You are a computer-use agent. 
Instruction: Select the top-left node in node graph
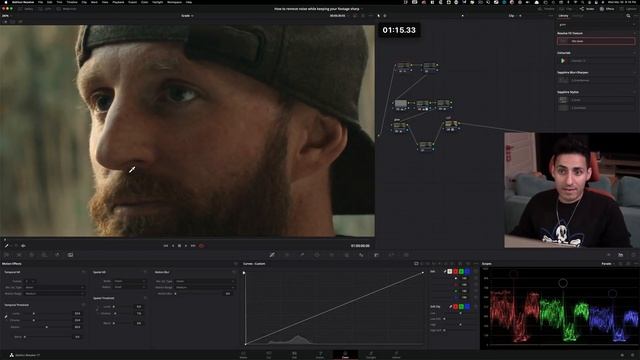403,67
